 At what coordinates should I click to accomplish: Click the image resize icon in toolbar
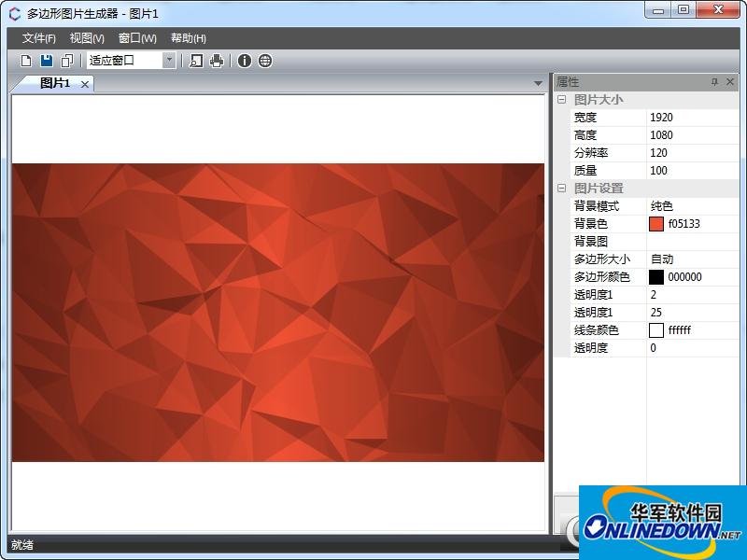196,61
